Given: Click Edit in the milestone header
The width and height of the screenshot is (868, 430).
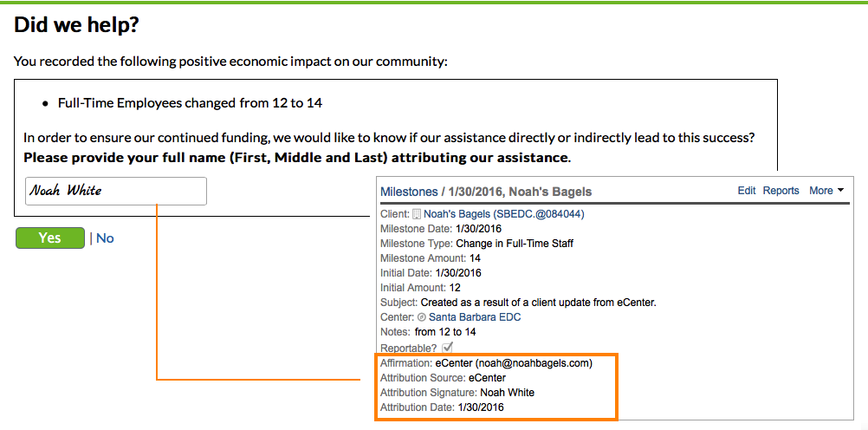Looking at the screenshot, I should (x=747, y=191).
